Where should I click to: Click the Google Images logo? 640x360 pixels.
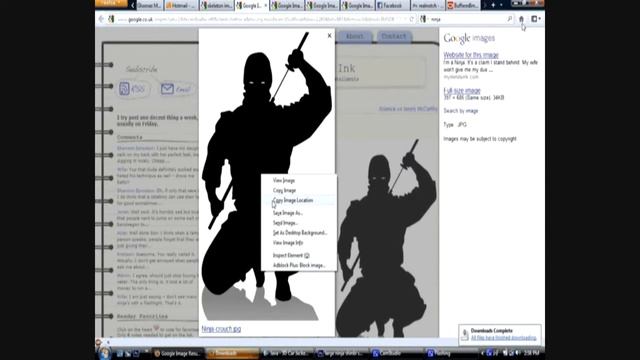pos(469,38)
